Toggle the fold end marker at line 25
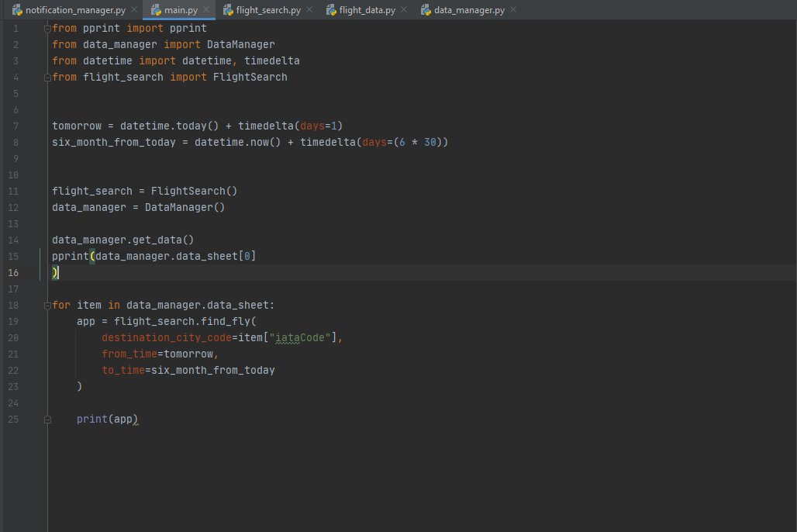 click(47, 420)
